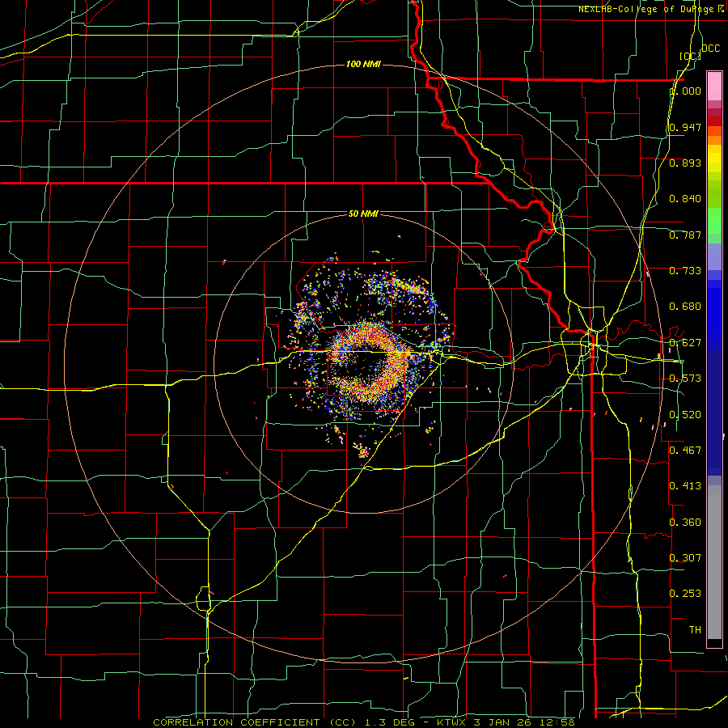Click the '(CC)' legend unit label
The width and height of the screenshot is (728, 728).
click(691, 57)
